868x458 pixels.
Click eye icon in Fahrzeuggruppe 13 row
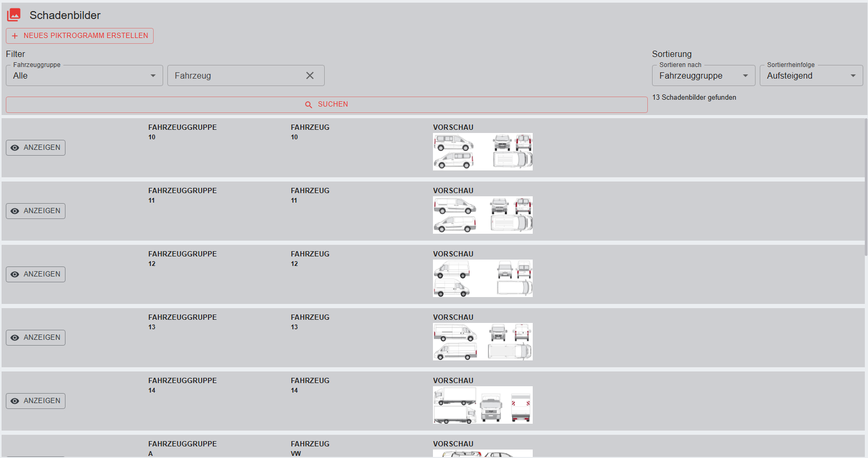(x=15, y=338)
